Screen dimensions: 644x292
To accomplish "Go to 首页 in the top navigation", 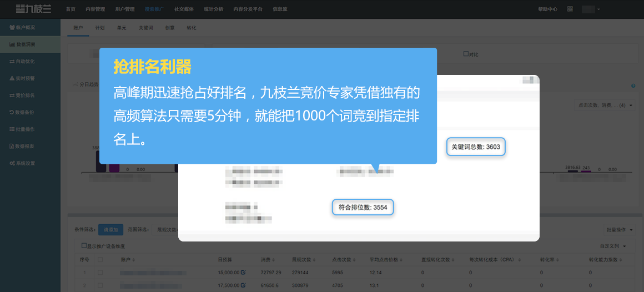I will (x=71, y=9).
